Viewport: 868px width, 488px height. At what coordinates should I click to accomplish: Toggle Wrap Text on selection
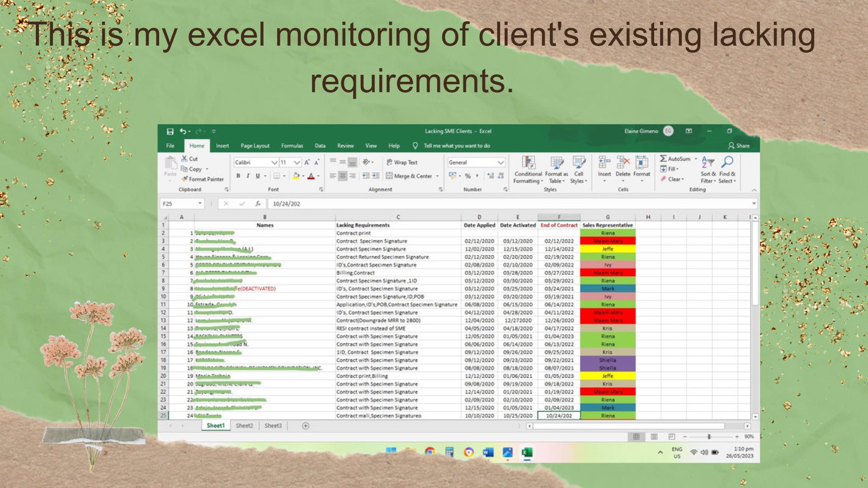point(402,162)
